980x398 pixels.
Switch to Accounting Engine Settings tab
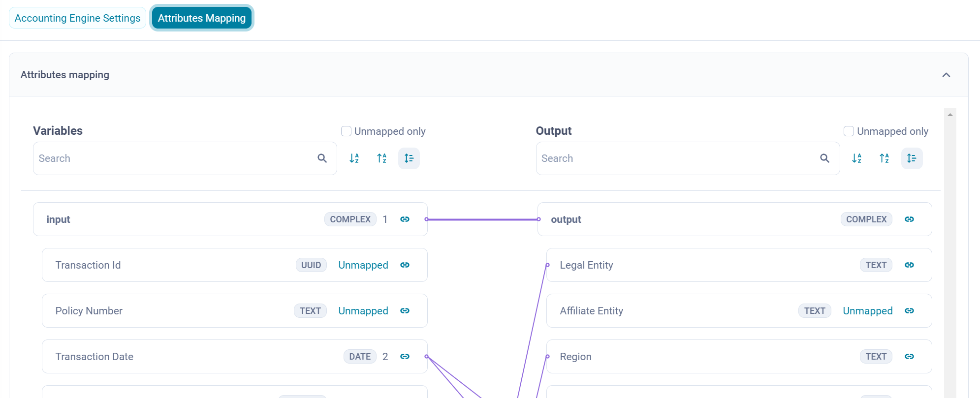coord(78,18)
